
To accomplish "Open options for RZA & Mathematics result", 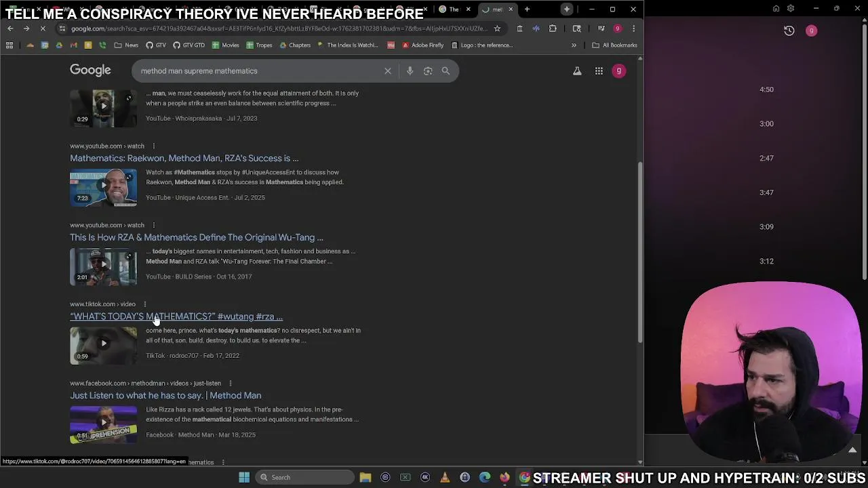I will tap(153, 225).
